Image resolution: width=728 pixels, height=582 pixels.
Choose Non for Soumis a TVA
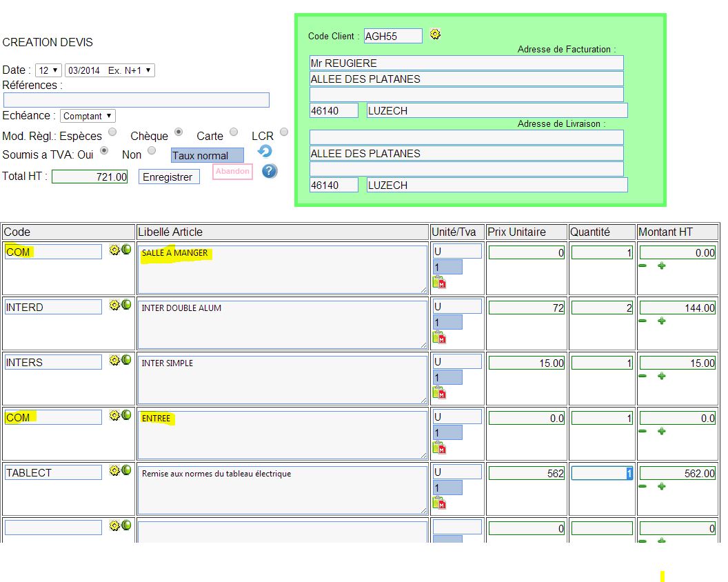152,150
